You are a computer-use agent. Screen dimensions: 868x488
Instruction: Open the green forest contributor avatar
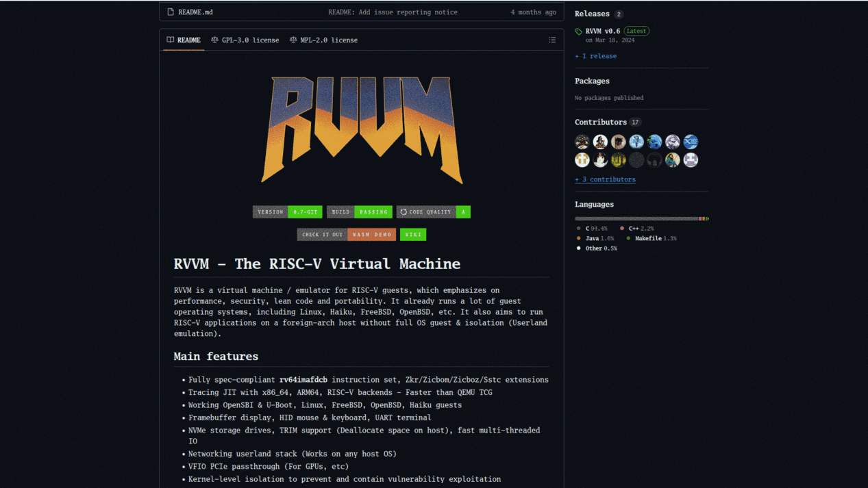pos(618,159)
